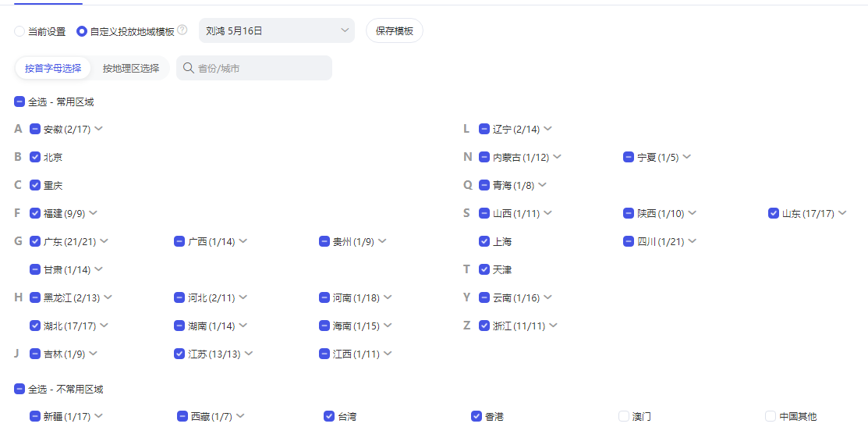Expand the 新疆 (1/17) city list
Viewport: 868px width, 445px height.
click(x=99, y=416)
